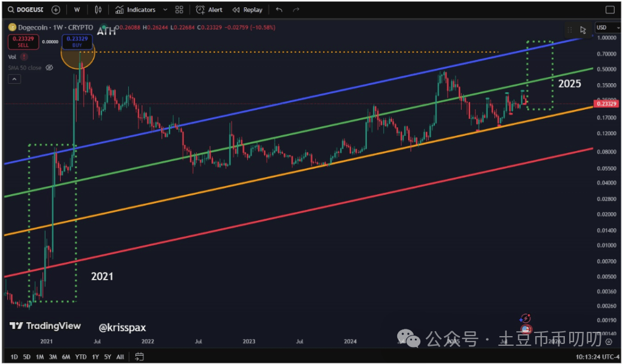
Task: Select the 5Y time range
Action: pos(108,357)
